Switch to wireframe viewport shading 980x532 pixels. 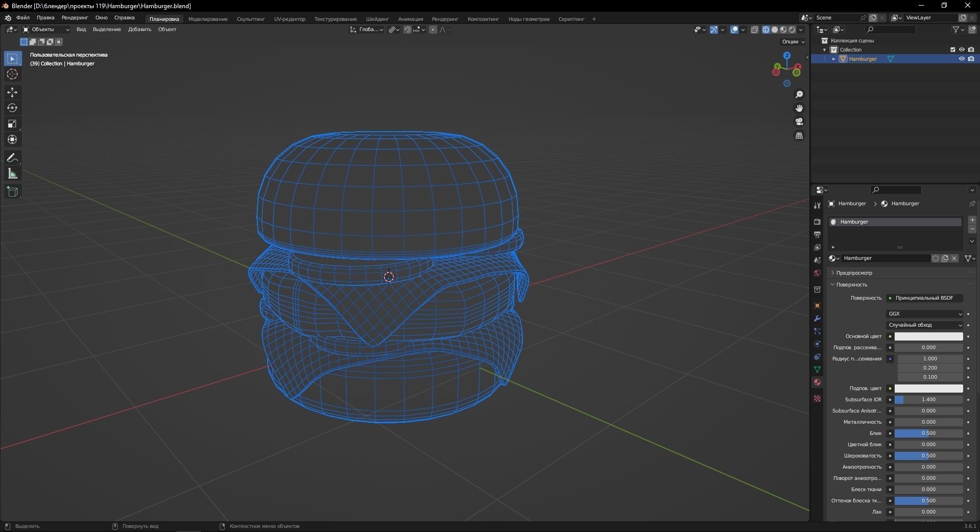[766, 30]
